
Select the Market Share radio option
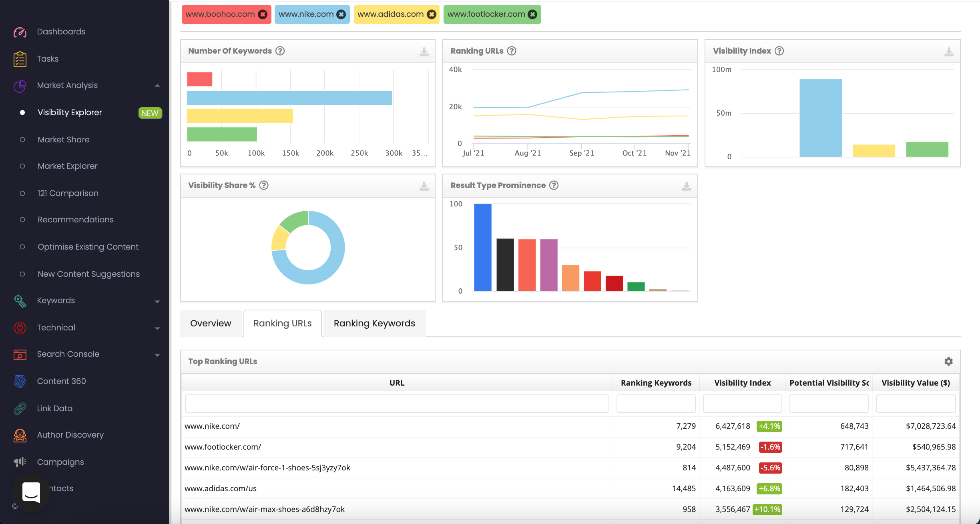22,140
